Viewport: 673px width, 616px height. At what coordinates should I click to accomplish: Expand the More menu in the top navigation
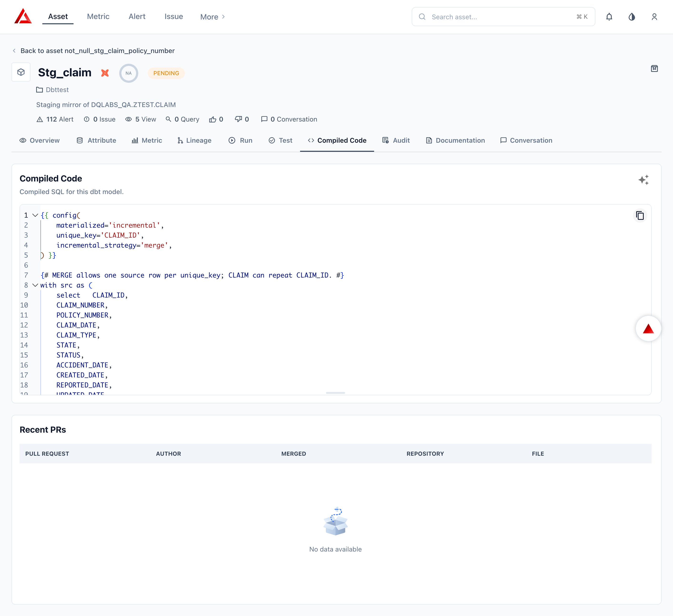(x=213, y=17)
